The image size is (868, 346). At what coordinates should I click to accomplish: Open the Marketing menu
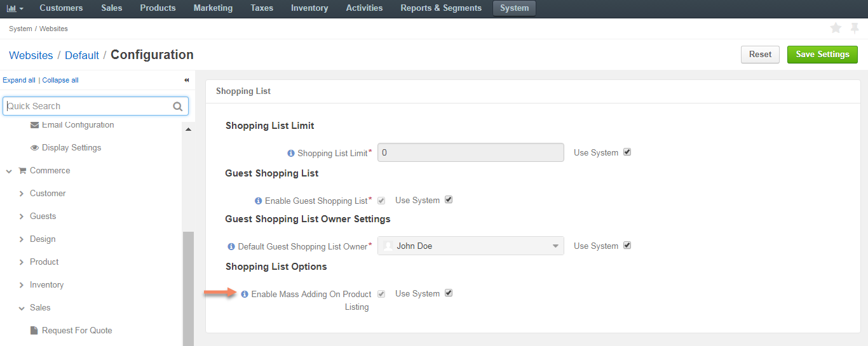pos(213,8)
